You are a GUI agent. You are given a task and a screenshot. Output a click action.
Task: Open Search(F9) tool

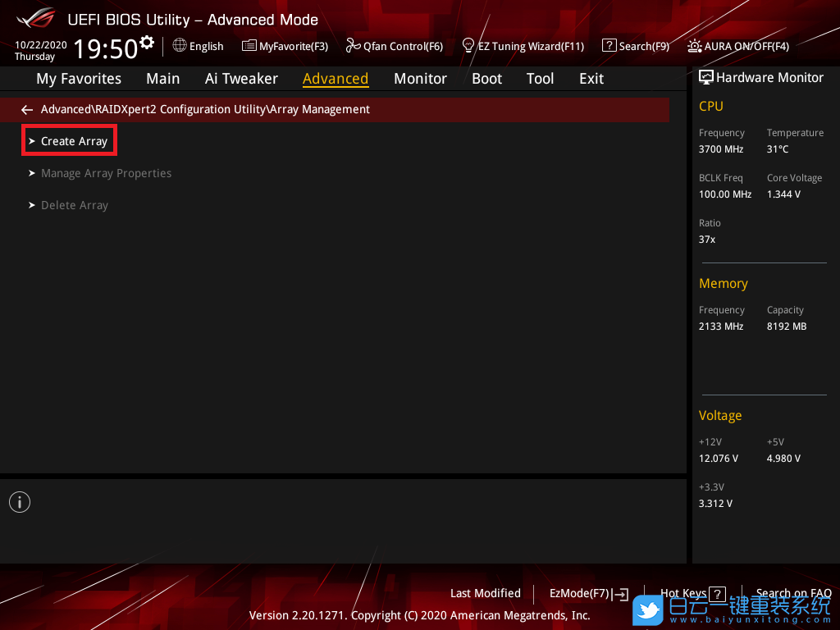(x=636, y=46)
